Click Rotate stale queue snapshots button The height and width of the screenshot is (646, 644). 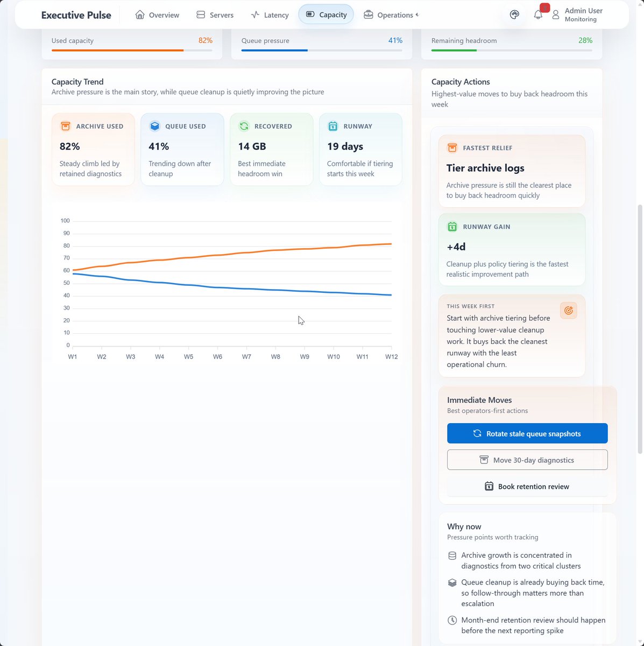point(527,433)
